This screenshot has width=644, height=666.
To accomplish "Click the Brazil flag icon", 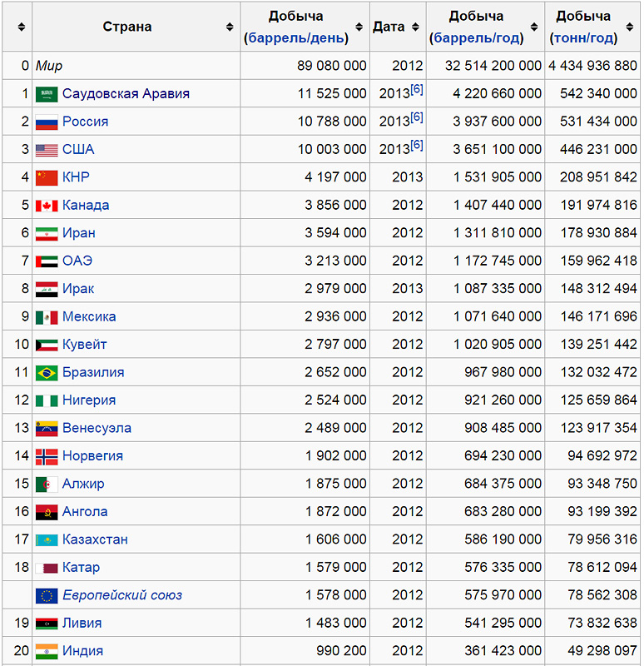I will (47, 372).
